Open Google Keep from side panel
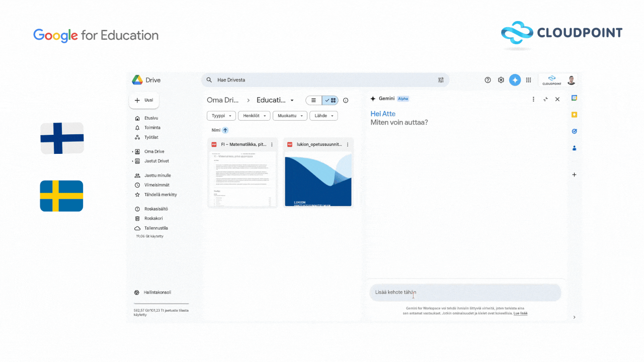This screenshot has height=362, width=644. click(x=574, y=115)
